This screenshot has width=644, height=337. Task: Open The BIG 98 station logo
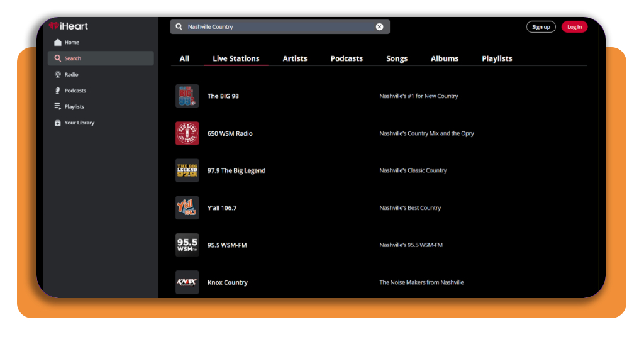pyautogui.click(x=187, y=96)
